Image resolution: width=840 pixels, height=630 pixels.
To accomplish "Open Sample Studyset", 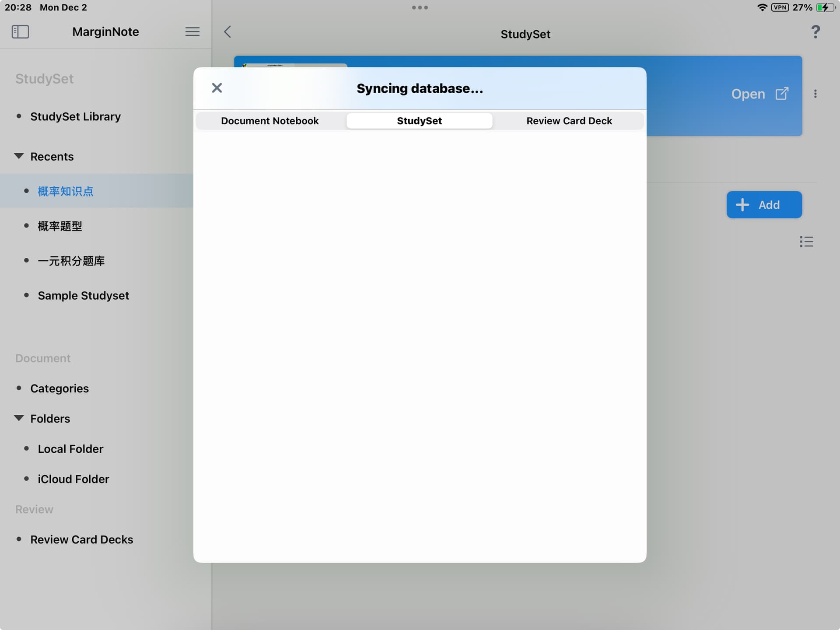I will tap(83, 296).
